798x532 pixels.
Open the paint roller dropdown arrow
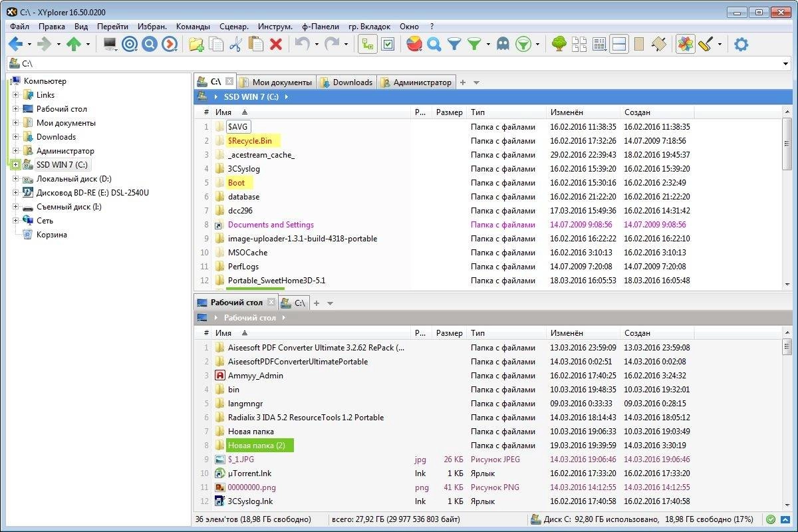(720, 45)
